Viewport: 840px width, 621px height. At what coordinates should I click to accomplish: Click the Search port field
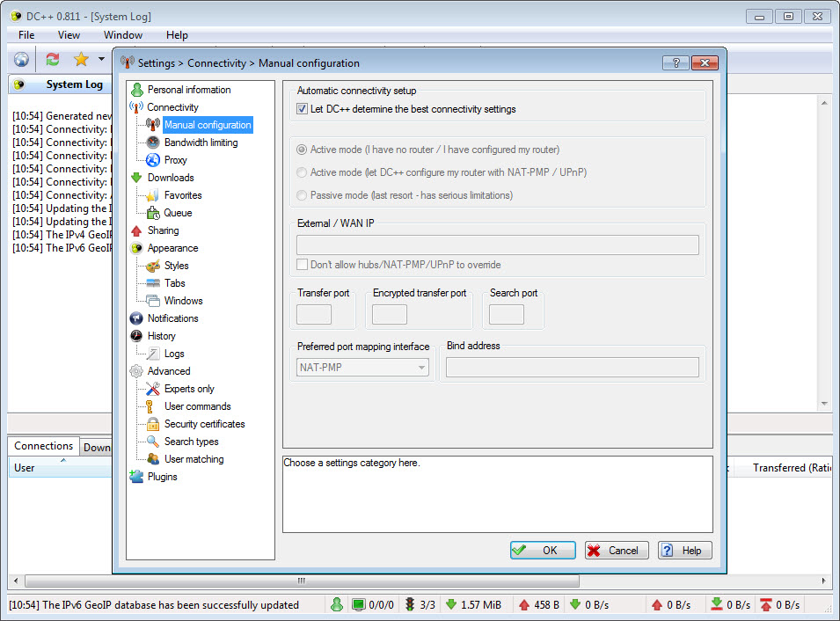coord(507,314)
